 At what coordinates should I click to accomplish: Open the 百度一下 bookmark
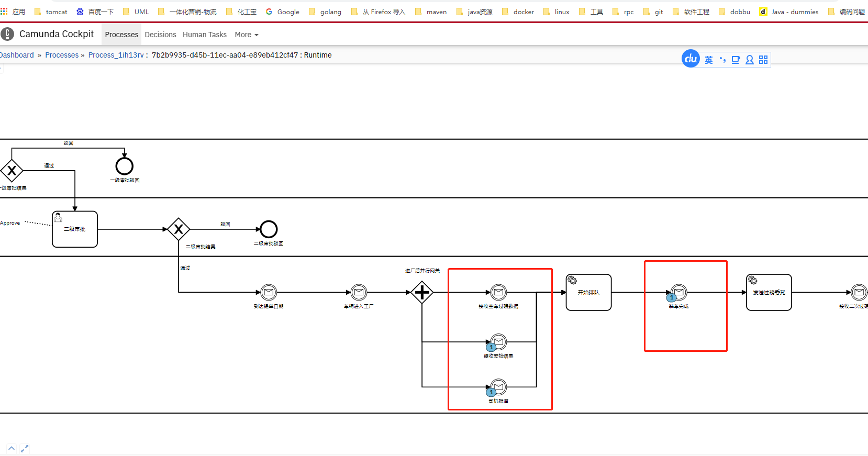click(x=95, y=12)
